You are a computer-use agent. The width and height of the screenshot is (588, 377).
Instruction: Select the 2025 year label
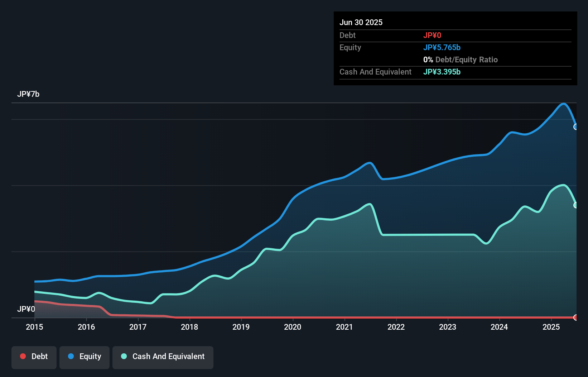point(551,327)
